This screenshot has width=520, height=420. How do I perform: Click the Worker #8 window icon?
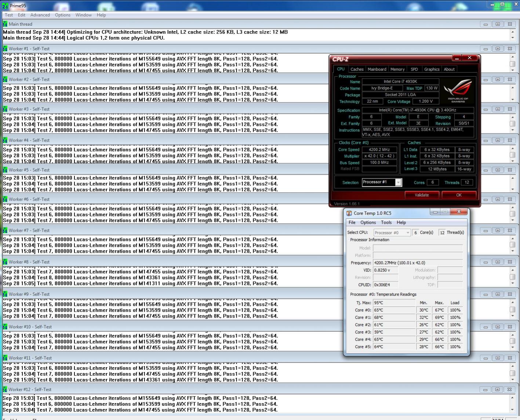[x=5, y=262]
